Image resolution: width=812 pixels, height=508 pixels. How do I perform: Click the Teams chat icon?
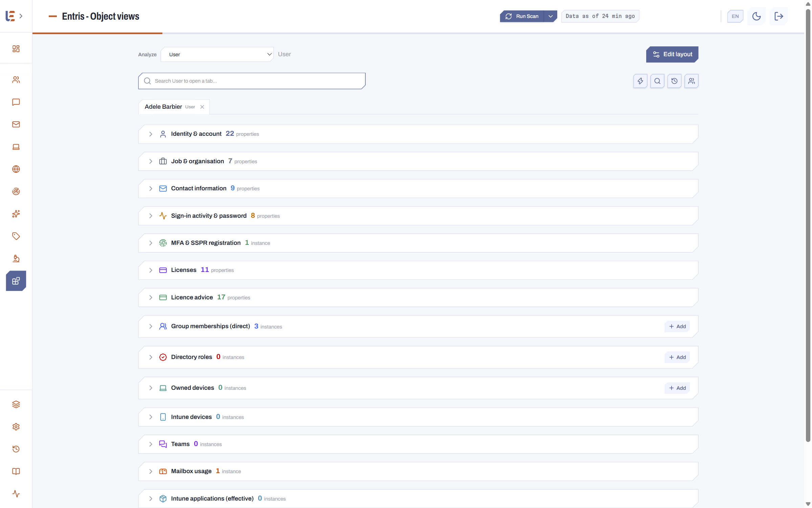point(163,444)
